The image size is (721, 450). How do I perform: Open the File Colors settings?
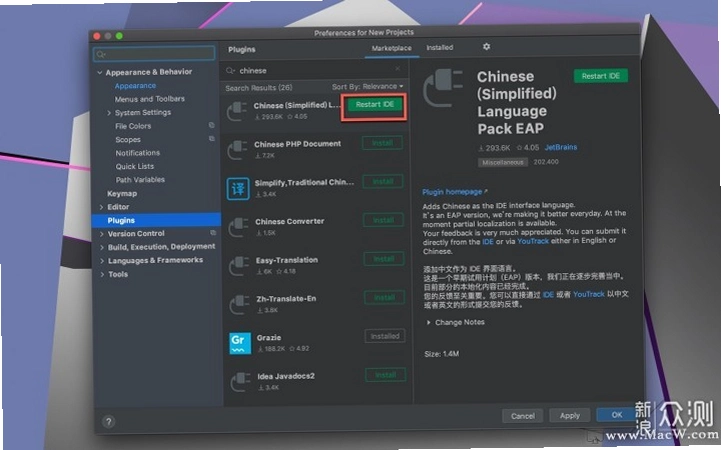133,126
